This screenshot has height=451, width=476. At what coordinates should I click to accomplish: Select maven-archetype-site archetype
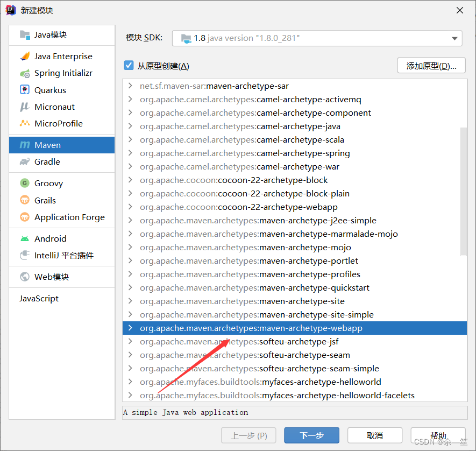294,301
